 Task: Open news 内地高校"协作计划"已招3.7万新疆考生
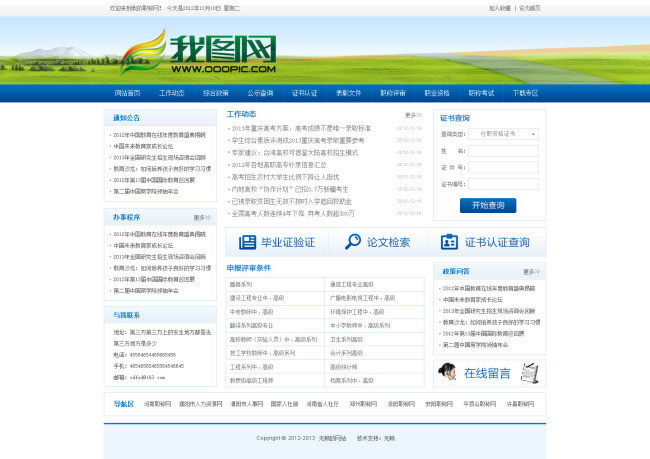[x=290, y=189]
